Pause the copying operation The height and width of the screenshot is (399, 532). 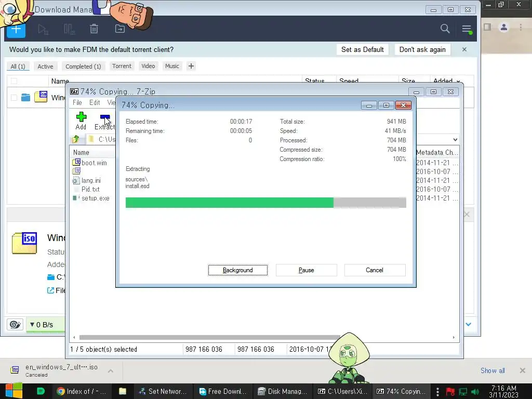point(307,270)
